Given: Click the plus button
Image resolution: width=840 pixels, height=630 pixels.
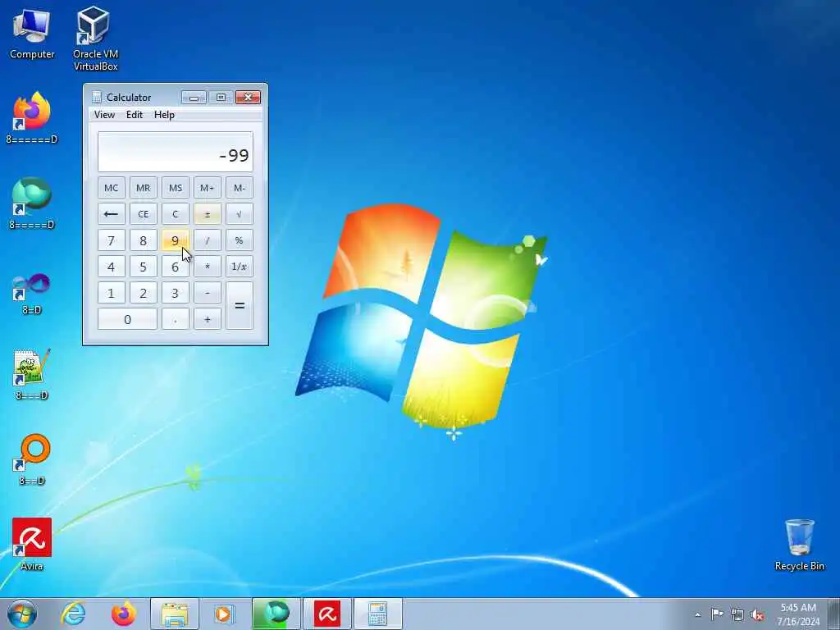Looking at the screenshot, I should point(208,319).
